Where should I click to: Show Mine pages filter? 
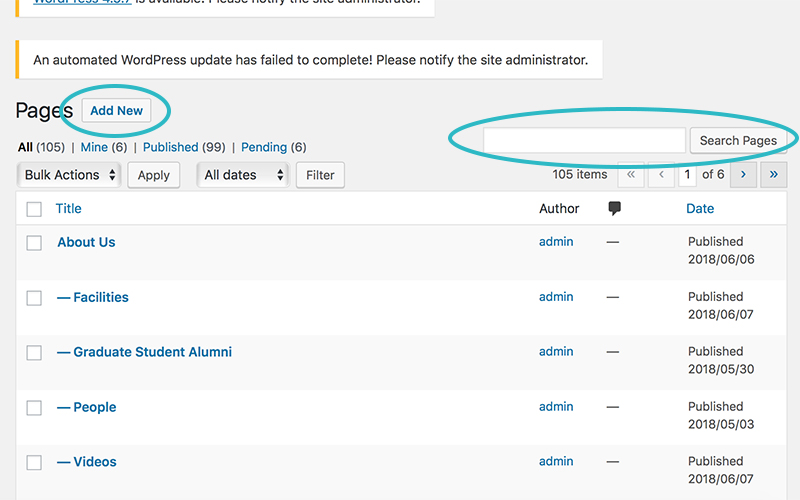click(x=94, y=147)
